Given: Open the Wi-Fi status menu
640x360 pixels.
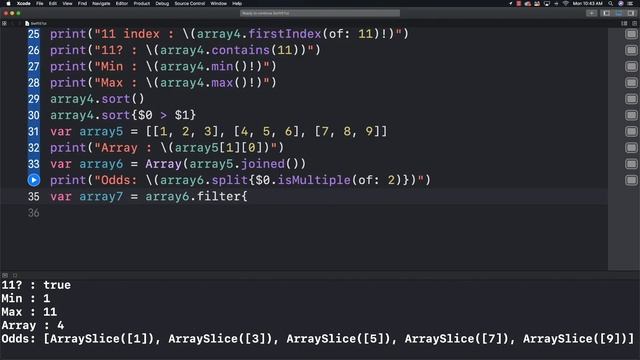Looking at the screenshot, I should (x=566, y=3).
